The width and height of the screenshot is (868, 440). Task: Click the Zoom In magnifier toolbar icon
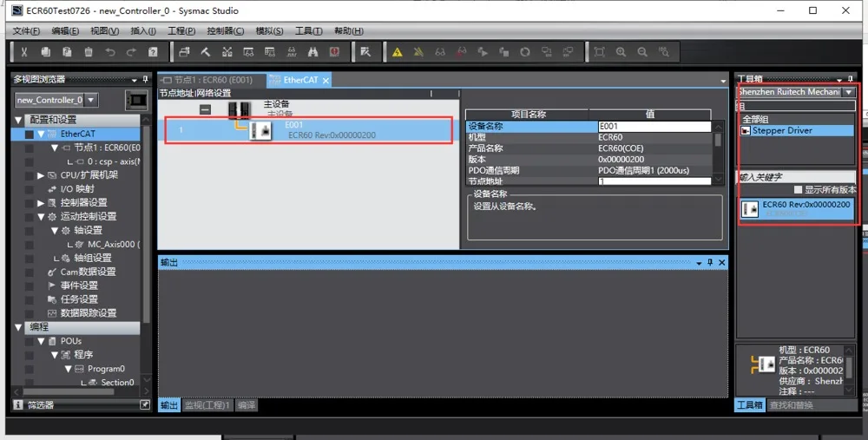[621, 52]
